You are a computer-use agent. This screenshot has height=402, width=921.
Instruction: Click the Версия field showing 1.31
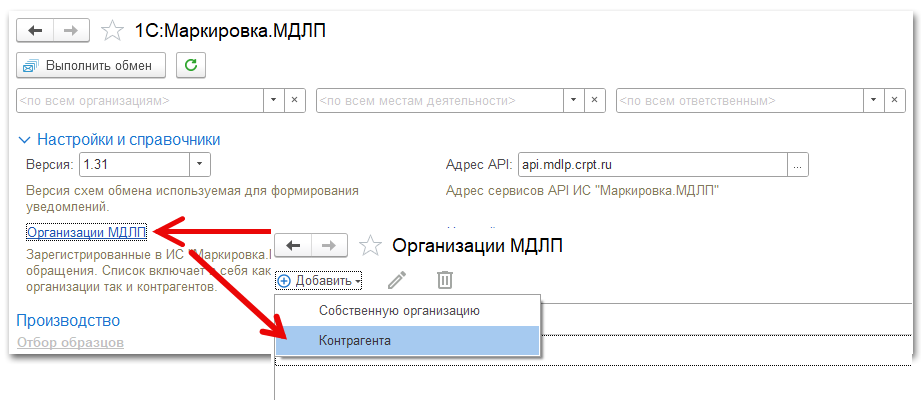134,165
